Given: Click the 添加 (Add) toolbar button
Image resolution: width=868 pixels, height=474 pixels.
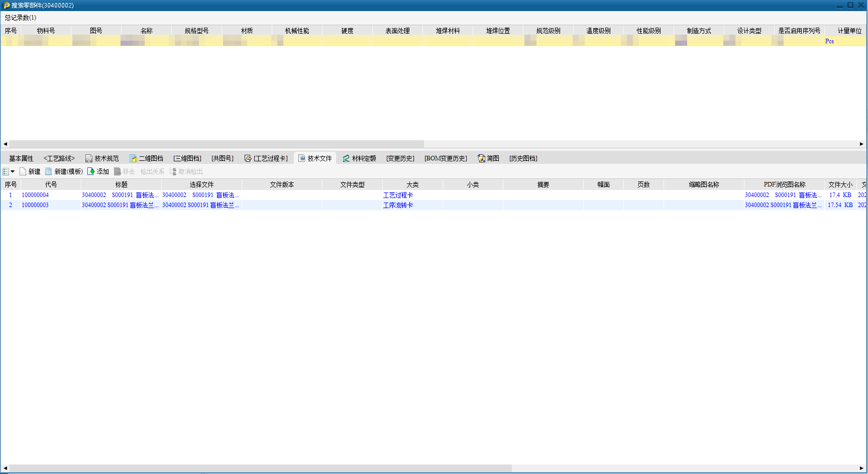Looking at the screenshot, I should coord(98,171).
